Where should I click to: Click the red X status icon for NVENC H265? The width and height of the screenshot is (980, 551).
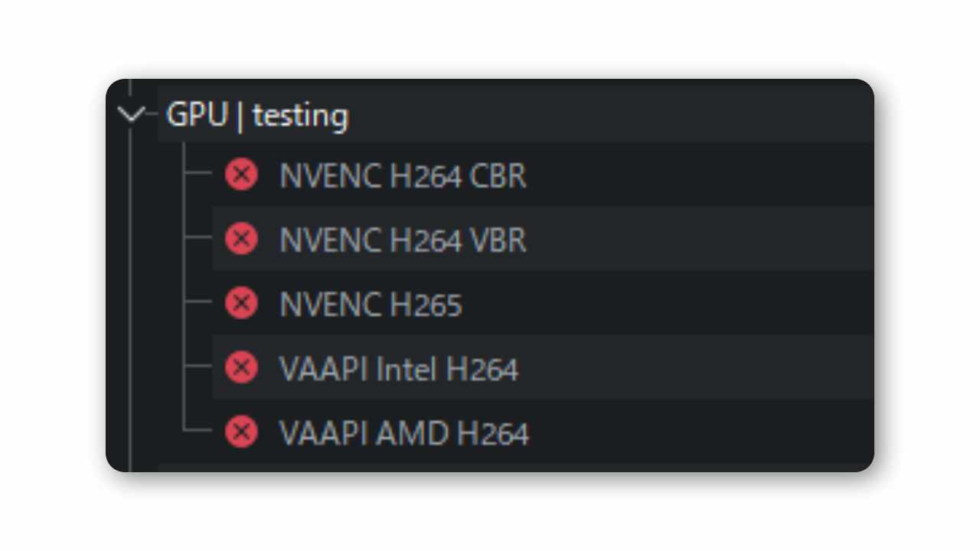(241, 304)
